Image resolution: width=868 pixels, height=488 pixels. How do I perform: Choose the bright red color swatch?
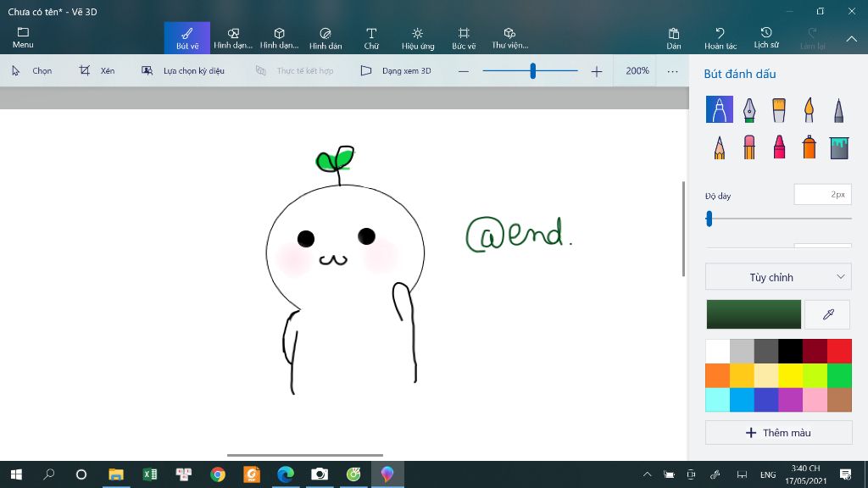point(839,351)
